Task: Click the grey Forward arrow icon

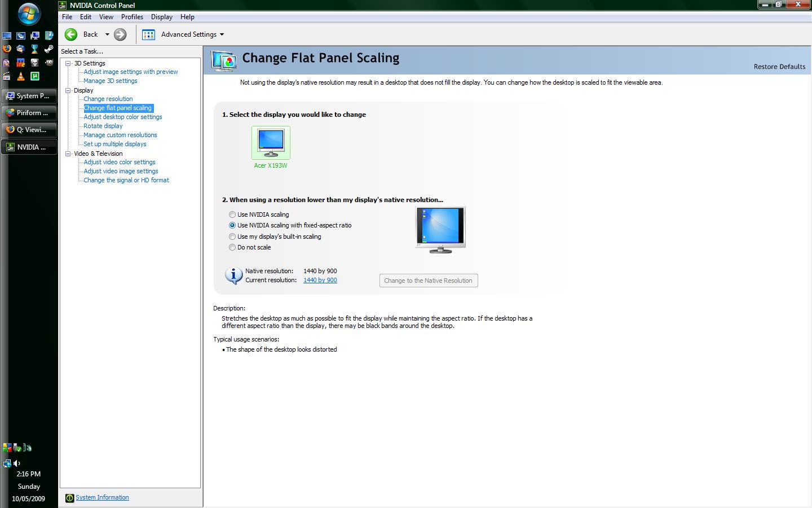Action: tap(120, 34)
